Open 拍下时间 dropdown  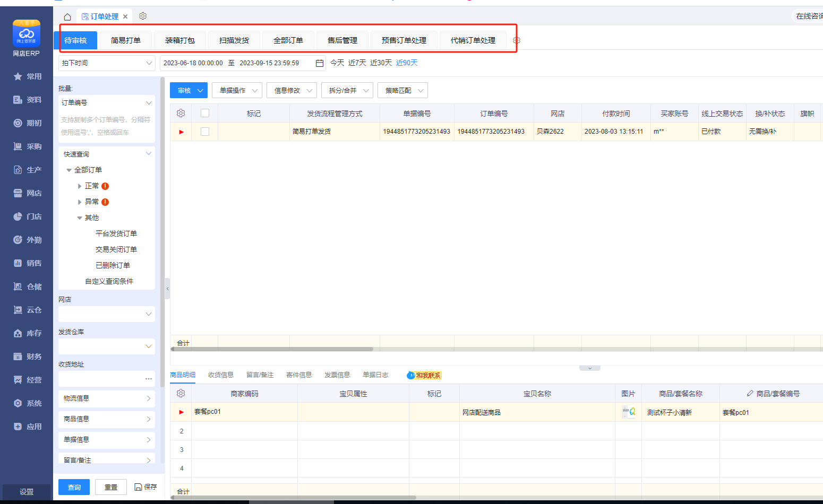coord(107,63)
